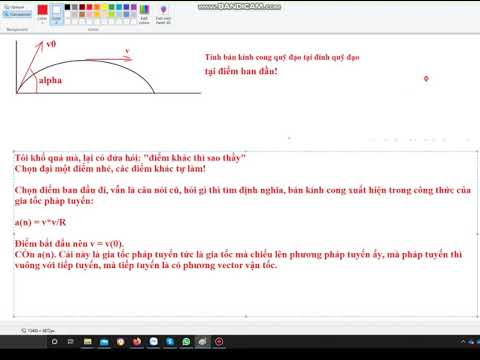480x360 pixels.
Task: Click the 'alpha' label in the drawing
Action: point(50,80)
